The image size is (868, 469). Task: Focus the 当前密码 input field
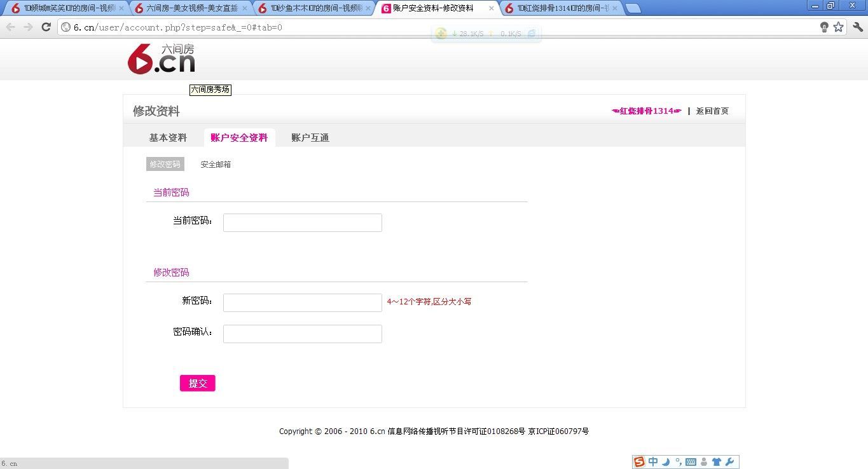(x=303, y=222)
